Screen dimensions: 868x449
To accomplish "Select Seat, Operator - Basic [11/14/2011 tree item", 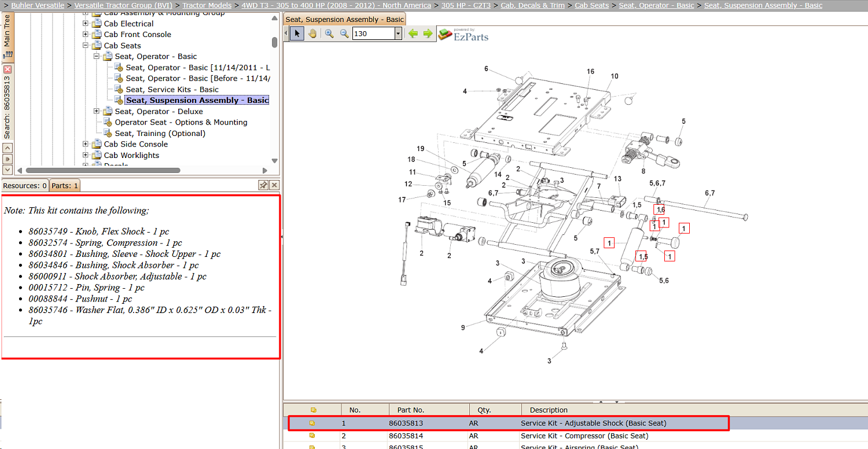I will click(198, 68).
